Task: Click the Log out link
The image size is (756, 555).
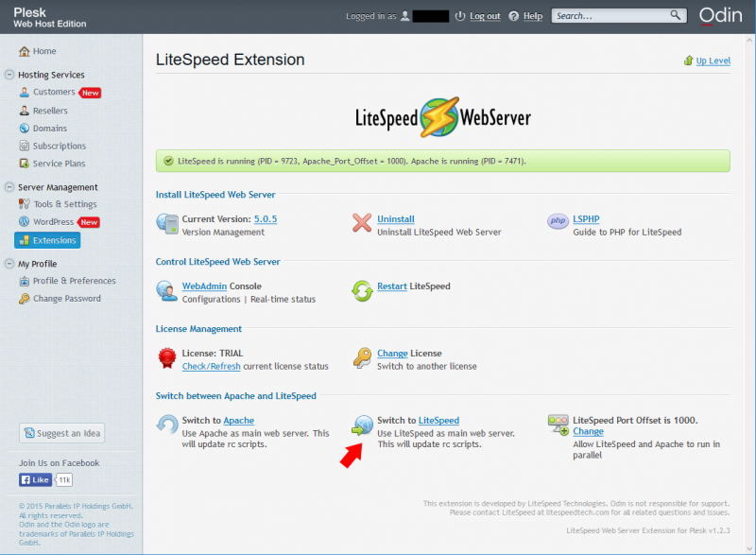Action: click(485, 16)
